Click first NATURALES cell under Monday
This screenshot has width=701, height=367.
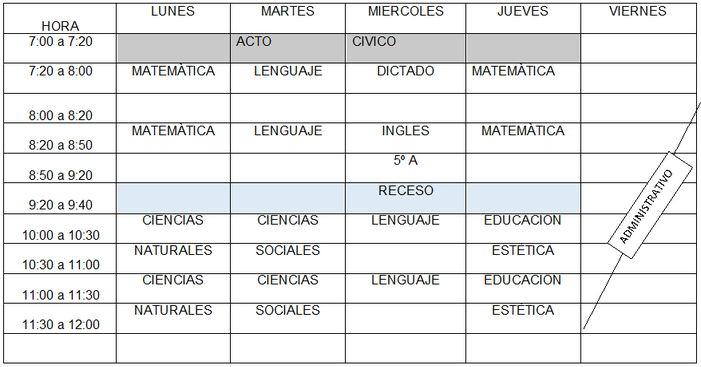point(173,258)
